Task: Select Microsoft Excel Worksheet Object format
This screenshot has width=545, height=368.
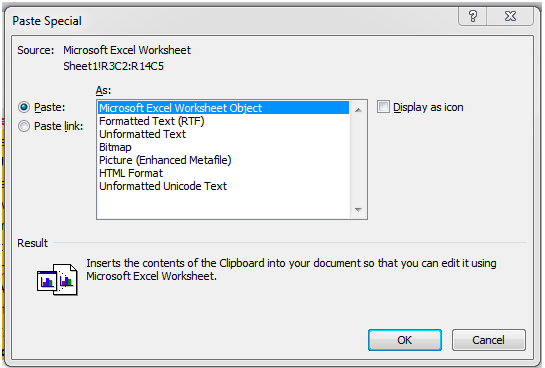Action: coord(223,108)
